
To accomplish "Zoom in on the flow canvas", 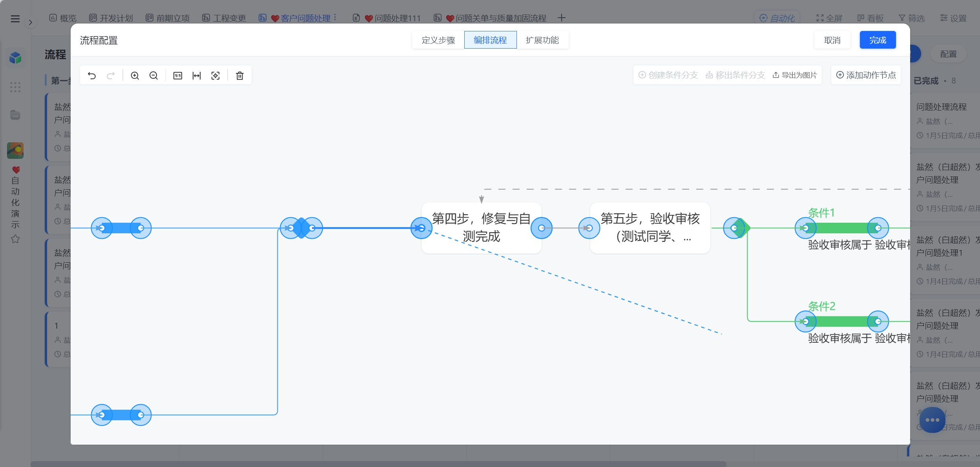I will point(135,75).
